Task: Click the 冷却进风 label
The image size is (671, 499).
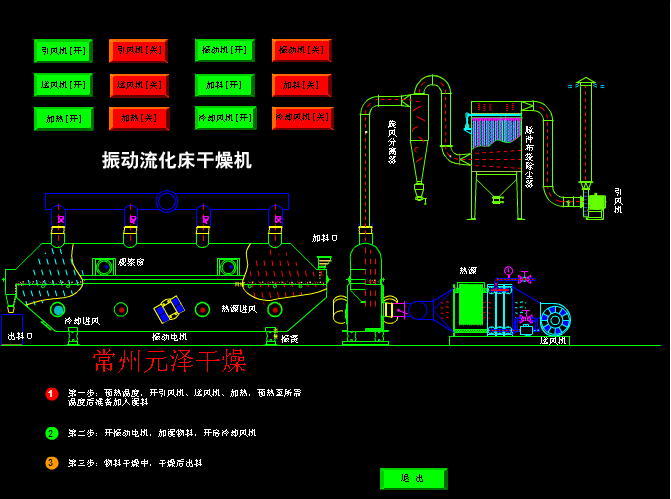Action: click(82, 321)
